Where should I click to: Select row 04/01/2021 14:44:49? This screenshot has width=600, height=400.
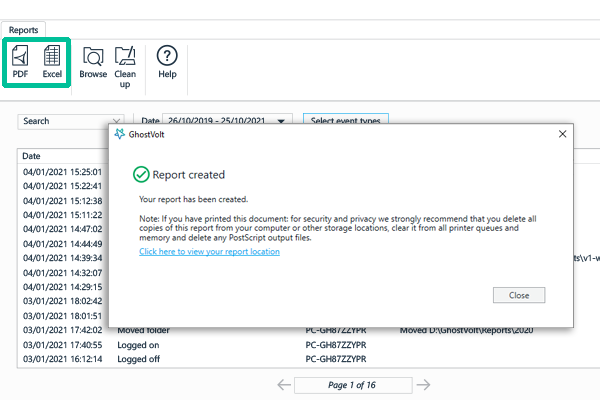pos(62,243)
